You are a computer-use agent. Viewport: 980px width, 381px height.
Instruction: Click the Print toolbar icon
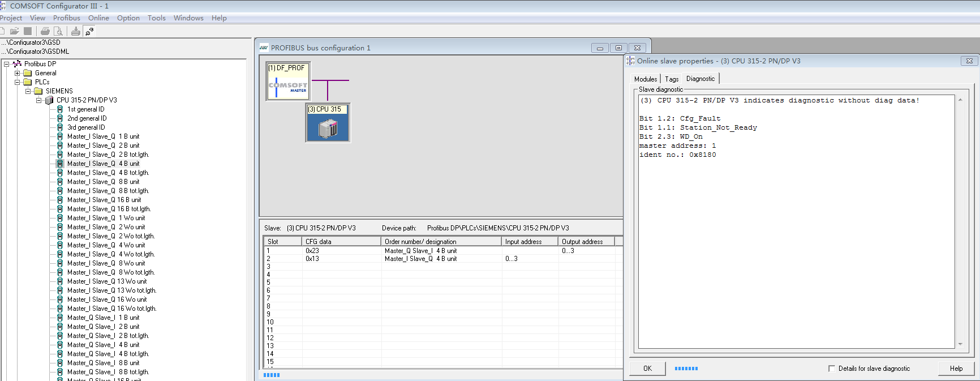point(45,31)
